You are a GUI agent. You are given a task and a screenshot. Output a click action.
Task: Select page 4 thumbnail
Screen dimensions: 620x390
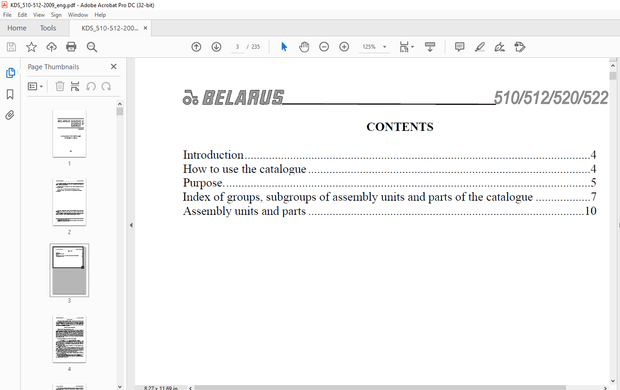click(x=69, y=339)
